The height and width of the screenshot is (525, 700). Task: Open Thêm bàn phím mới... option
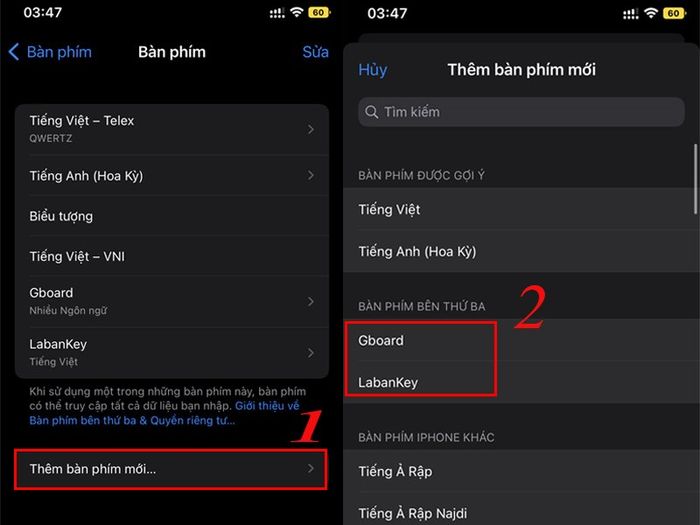tap(171, 469)
